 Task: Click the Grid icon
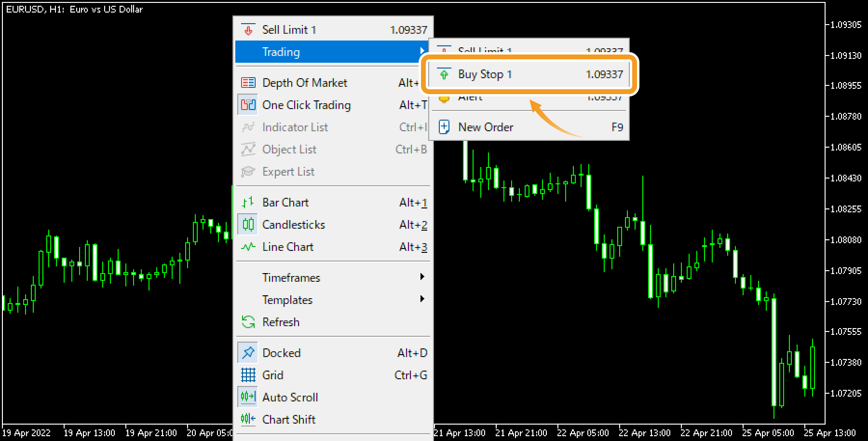coord(248,375)
